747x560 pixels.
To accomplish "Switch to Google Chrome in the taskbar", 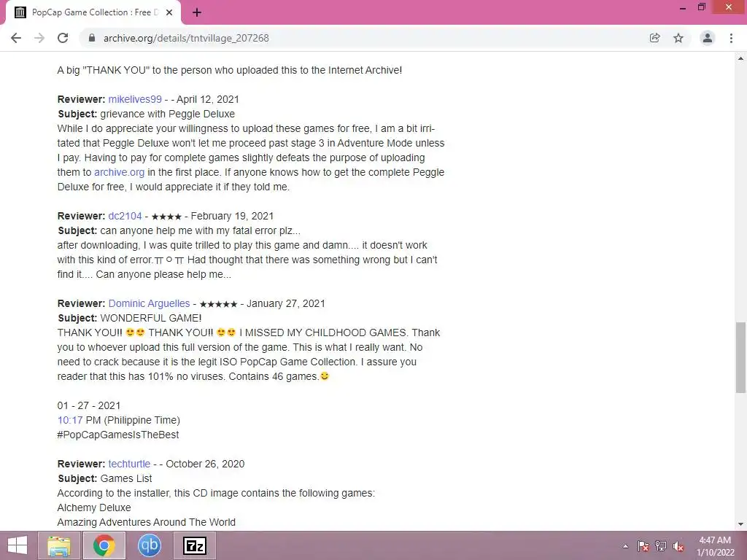I will pos(104,545).
